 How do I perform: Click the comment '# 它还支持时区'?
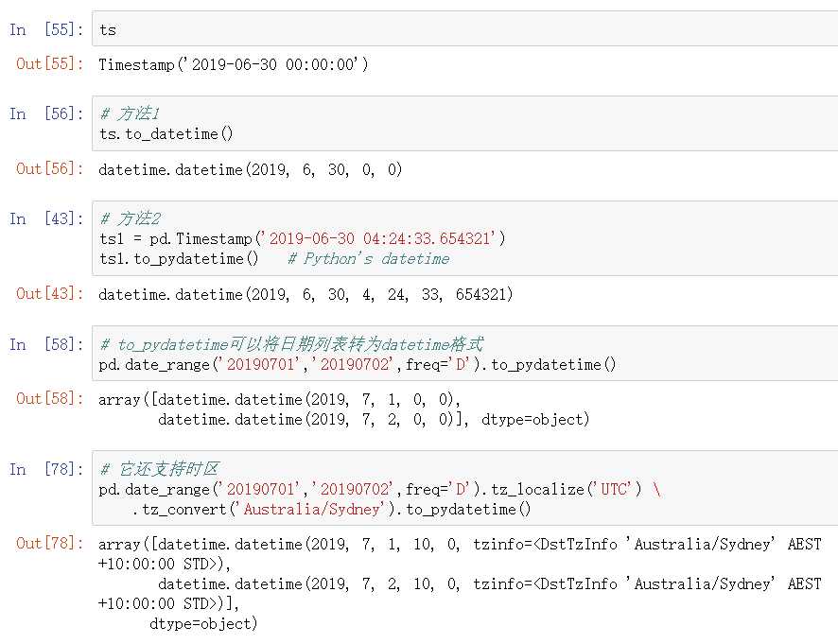pyautogui.click(x=160, y=469)
